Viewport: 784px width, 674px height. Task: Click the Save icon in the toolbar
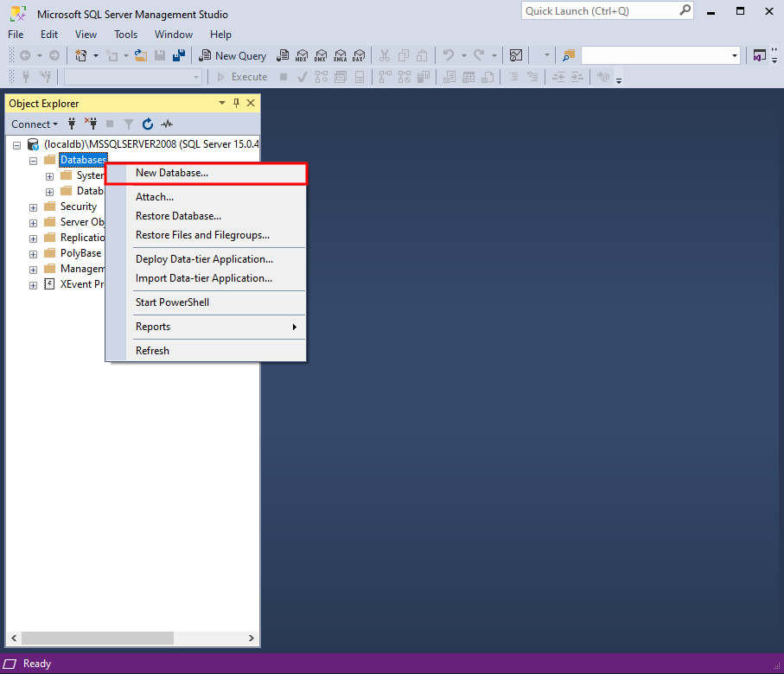[161, 55]
